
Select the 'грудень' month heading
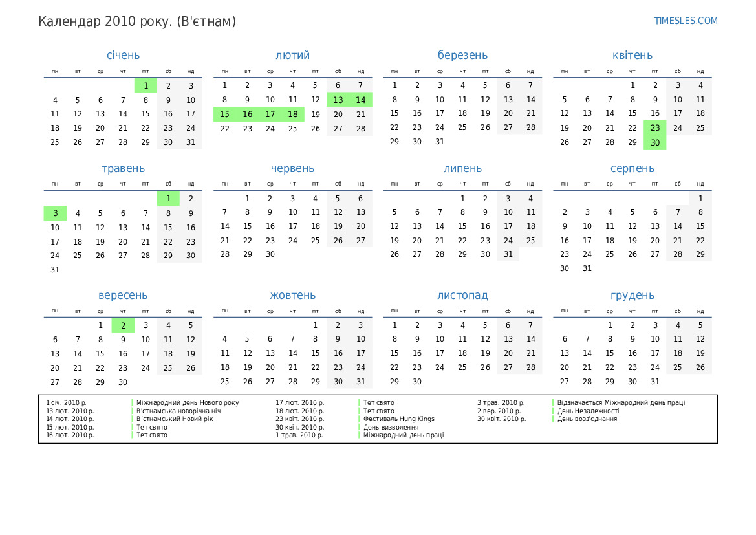pyautogui.click(x=632, y=296)
